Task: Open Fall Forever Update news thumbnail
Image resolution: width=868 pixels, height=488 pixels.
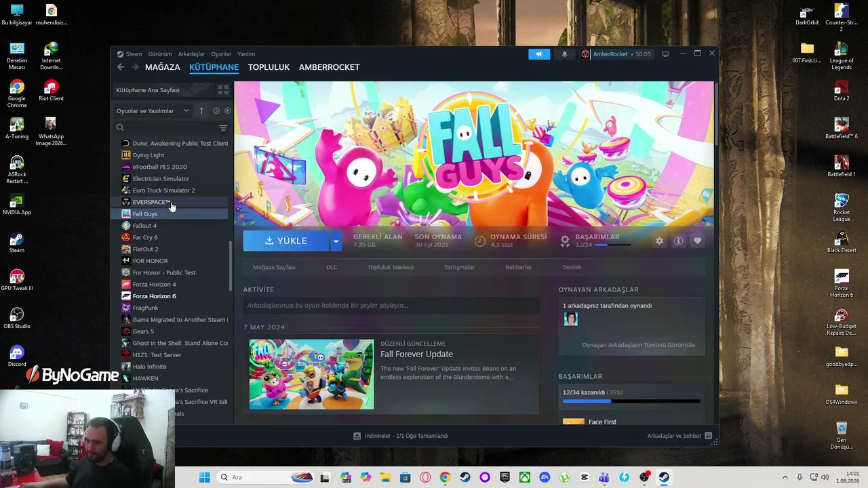Action: (x=311, y=374)
